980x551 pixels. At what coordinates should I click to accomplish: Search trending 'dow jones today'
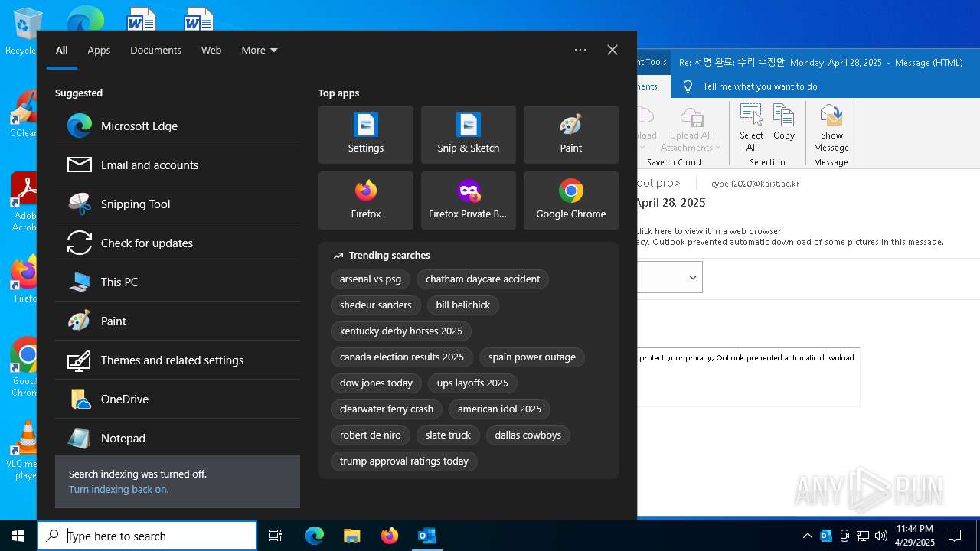click(x=376, y=383)
